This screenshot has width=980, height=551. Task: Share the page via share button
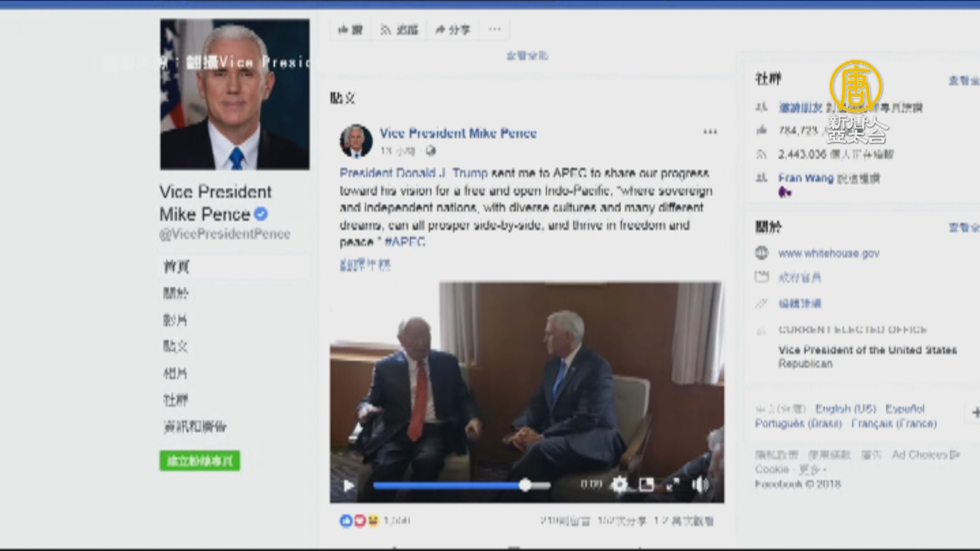453,30
